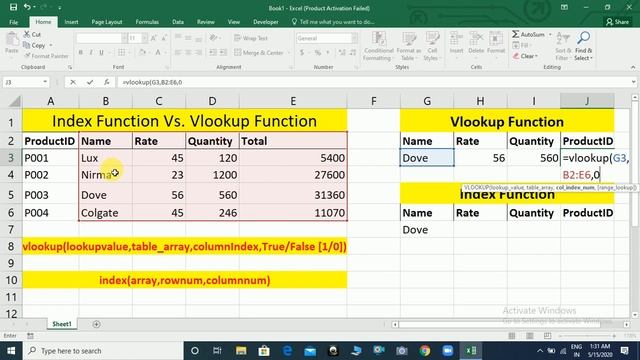Image resolution: width=640 pixels, height=360 pixels.
Task: Switch to the Data tab
Action: [x=178, y=22]
